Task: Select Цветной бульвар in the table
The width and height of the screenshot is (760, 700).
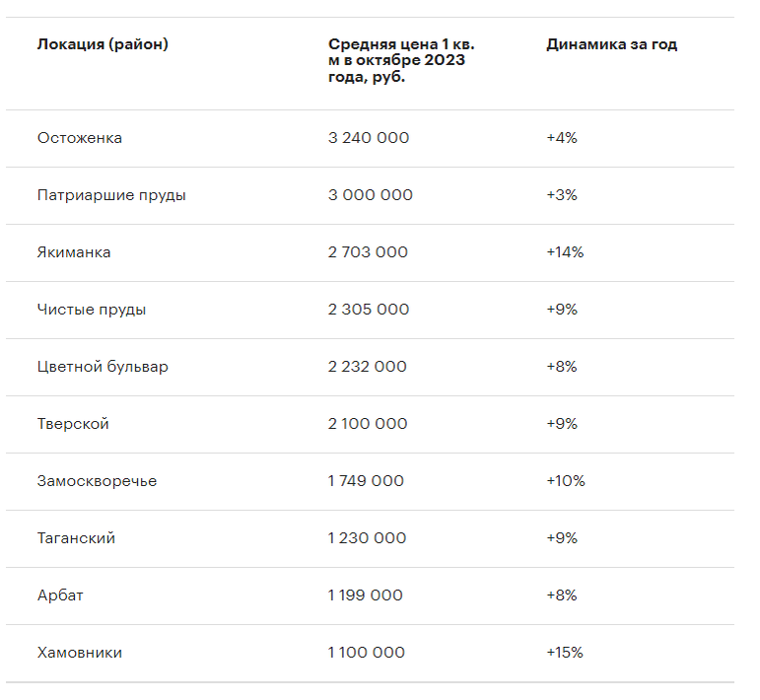Action: point(103,367)
